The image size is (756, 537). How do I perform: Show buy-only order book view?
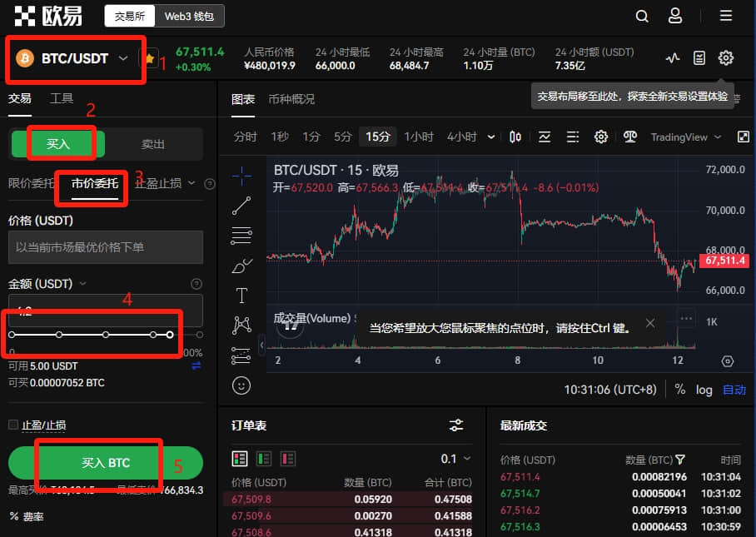[x=264, y=459]
